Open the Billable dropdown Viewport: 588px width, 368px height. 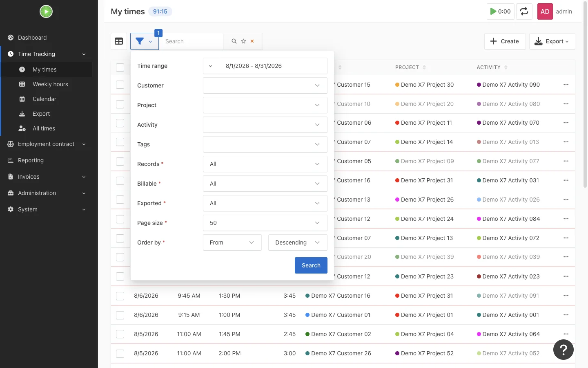[x=265, y=184]
